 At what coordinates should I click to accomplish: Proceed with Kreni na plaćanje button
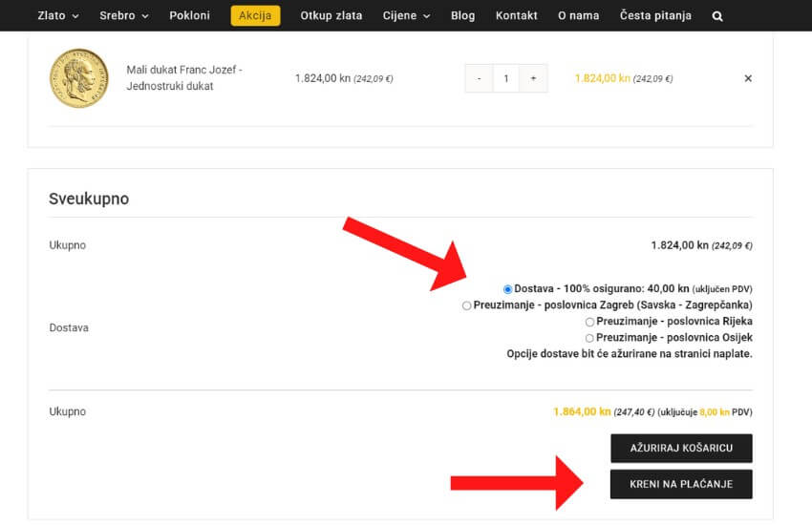coord(681,484)
